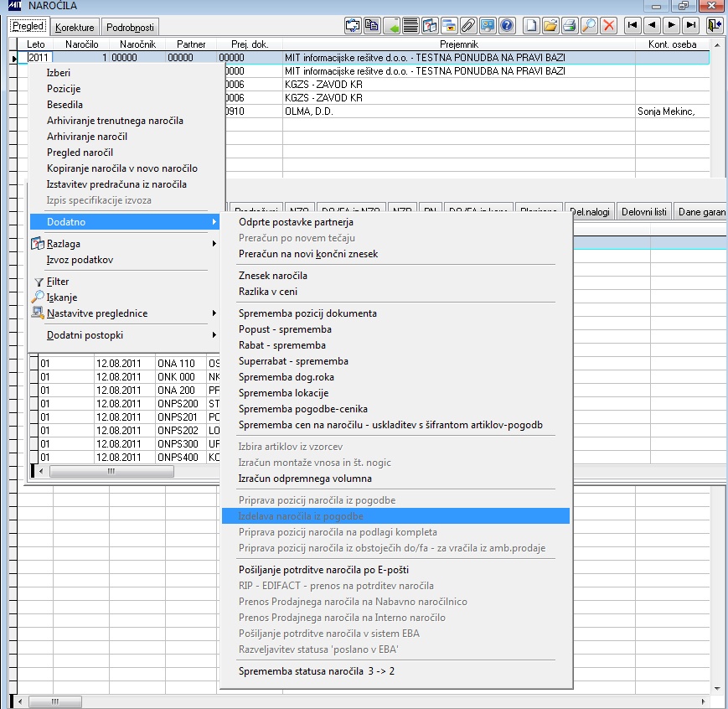Image resolution: width=728 pixels, height=709 pixels.
Task: Click the funnel icon beside Filter
Action: click(39, 282)
